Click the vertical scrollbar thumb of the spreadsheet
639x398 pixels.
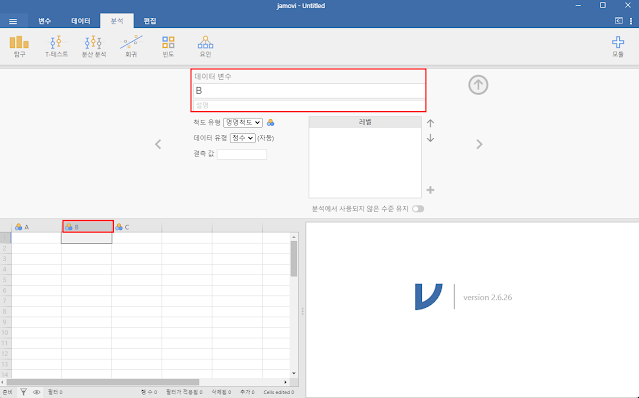point(294,258)
